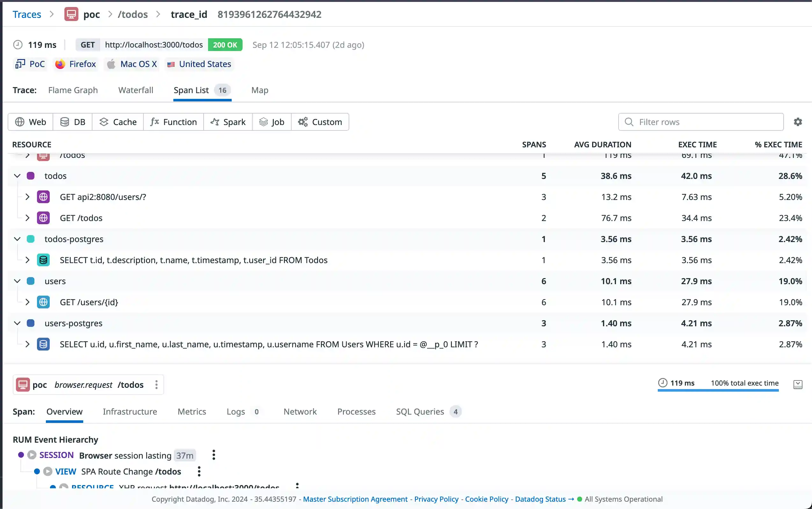Click the globe icon beside GET /users/{id}
812x509 pixels.
[43, 302]
